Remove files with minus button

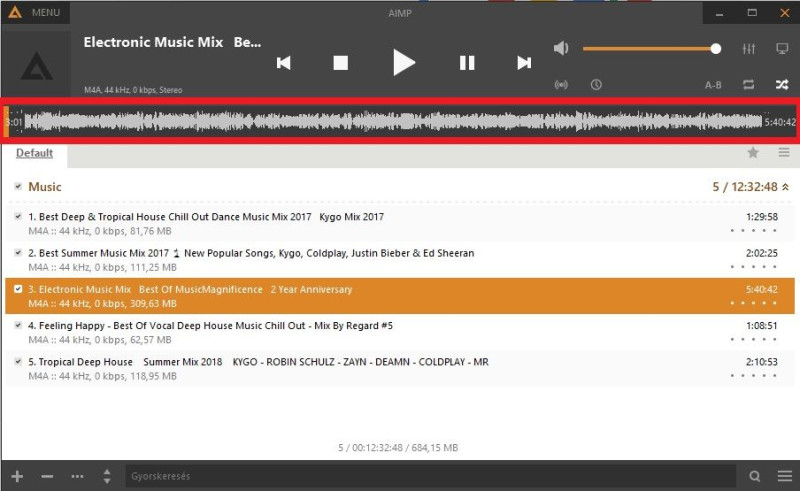[x=47, y=476]
